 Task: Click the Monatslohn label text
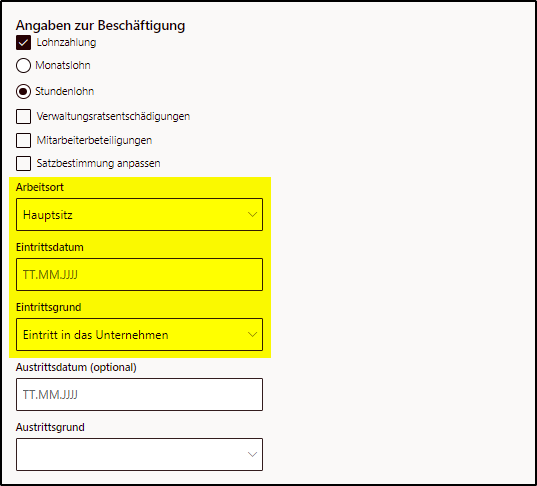(63, 65)
